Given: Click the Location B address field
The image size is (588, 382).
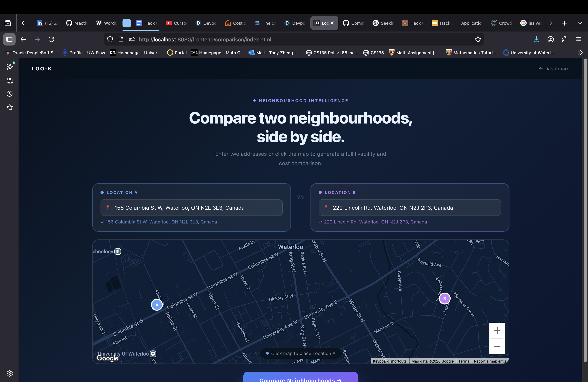Looking at the screenshot, I should coord(410,208).
